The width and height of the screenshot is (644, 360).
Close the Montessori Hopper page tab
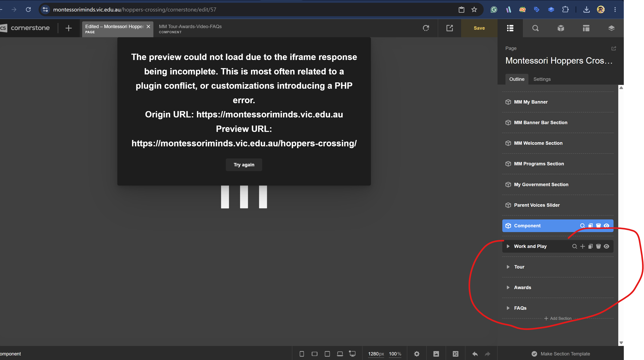(148, 27)
